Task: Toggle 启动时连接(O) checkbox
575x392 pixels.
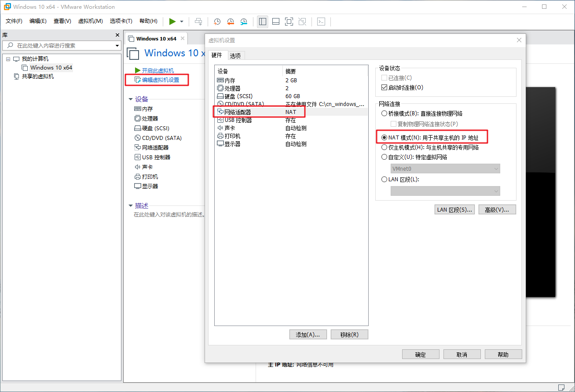Action: (384, 88)
